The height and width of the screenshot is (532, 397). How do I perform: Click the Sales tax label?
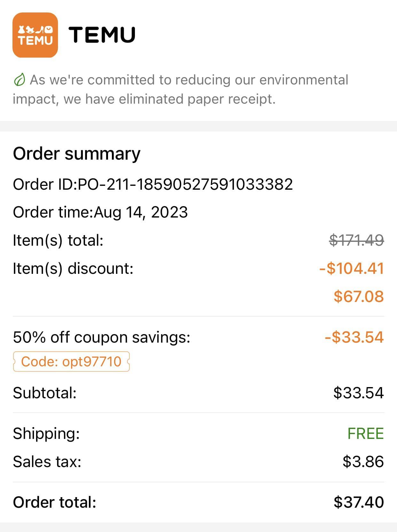(x=47, y=462)
